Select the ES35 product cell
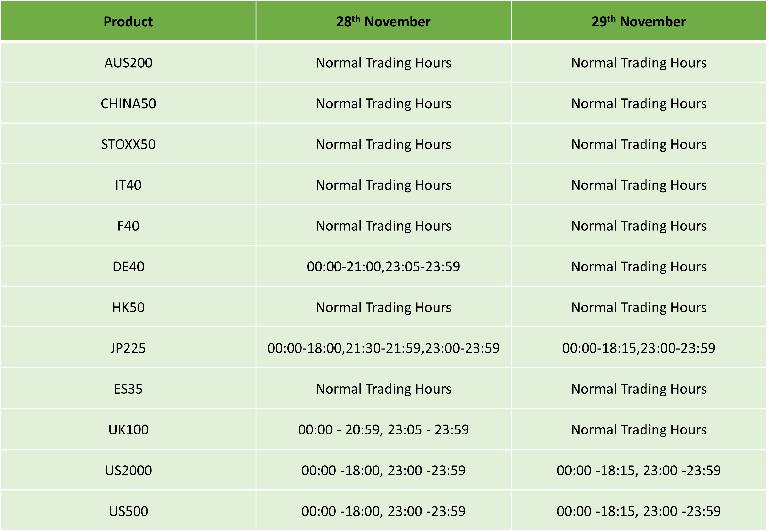The image size is (769, 532). (128, 389)
